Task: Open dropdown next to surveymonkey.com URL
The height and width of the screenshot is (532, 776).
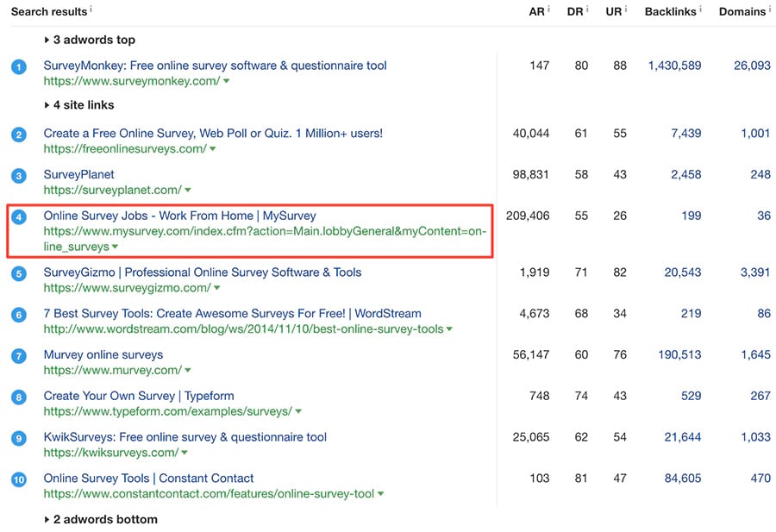Action: (226, 81)
